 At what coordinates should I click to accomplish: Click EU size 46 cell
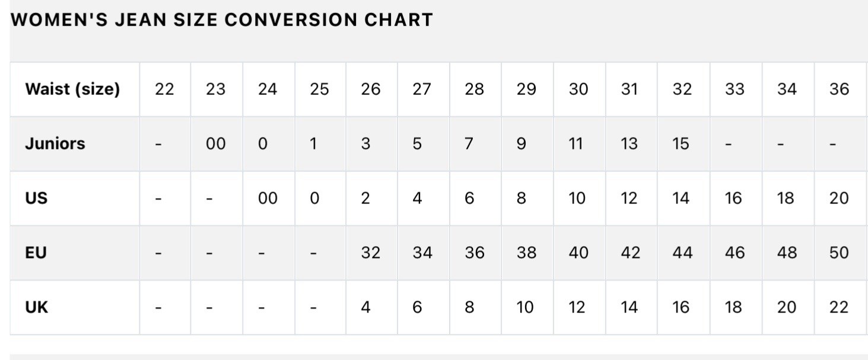point(734,253)
